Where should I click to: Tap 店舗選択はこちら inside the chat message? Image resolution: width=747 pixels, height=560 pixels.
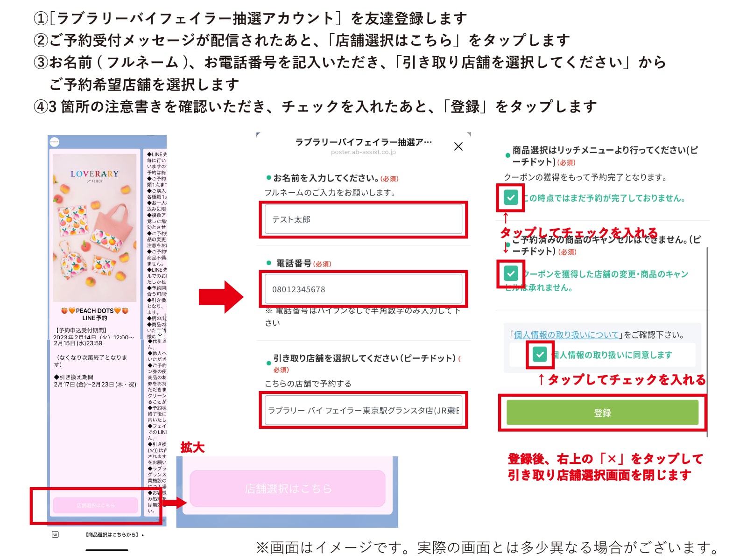(95, 505)
